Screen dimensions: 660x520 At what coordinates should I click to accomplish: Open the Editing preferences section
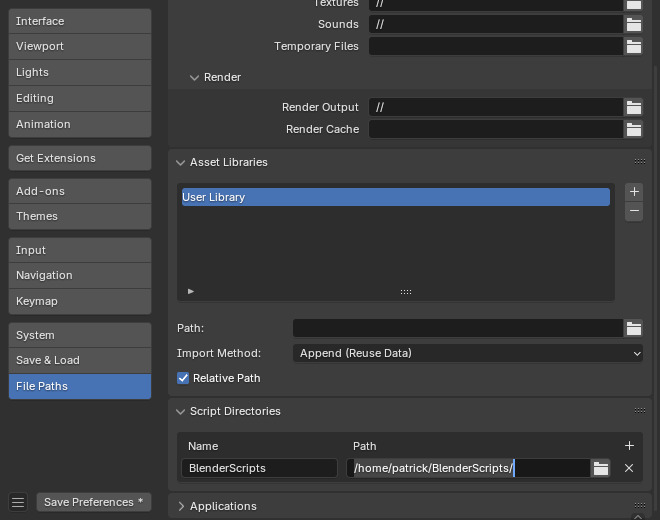pos(80,99)
